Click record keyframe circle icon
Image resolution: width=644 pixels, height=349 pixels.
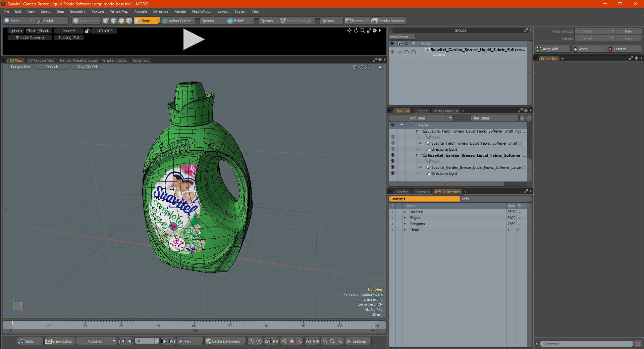[292, 341]
